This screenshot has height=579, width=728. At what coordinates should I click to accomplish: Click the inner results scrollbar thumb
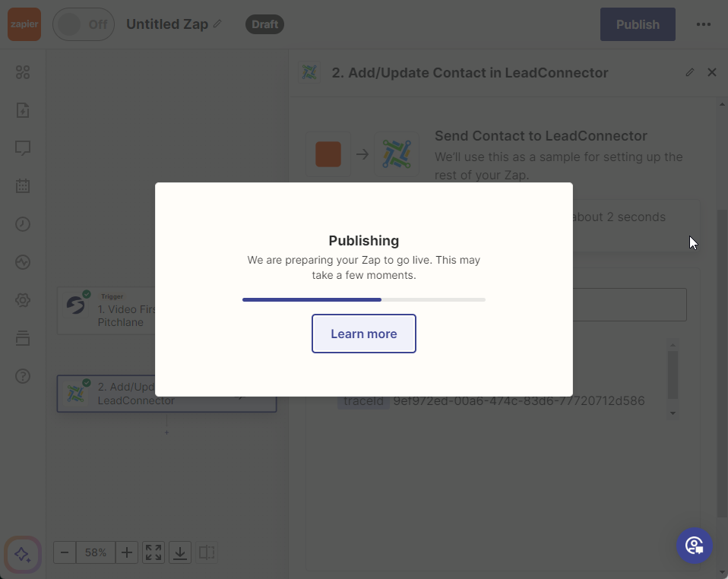point(673,375)
